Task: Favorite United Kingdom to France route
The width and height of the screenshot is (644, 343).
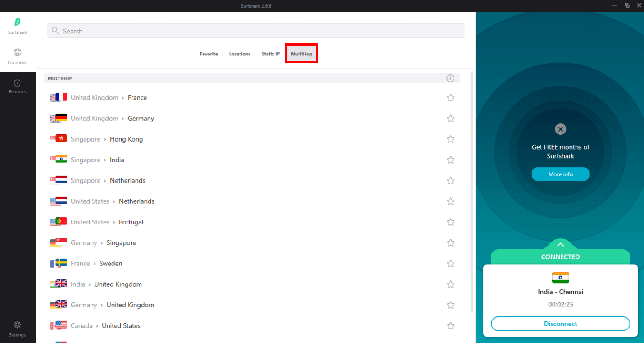Action: coord(450,98)
